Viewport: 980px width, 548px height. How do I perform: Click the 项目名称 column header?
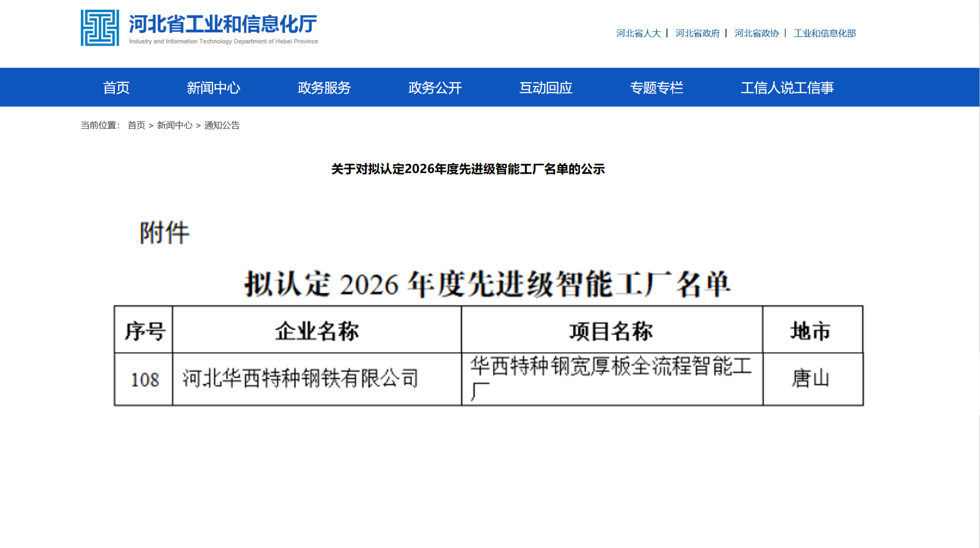pyautogui.click(x=612, y=330)
